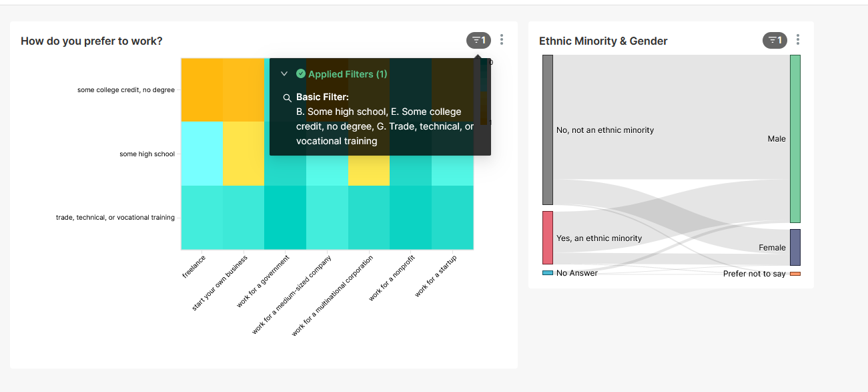868x392 pixels.
Task: Open the kebab menu for the work preference chart
Action: pyautogui.click(x=502, y=40)
